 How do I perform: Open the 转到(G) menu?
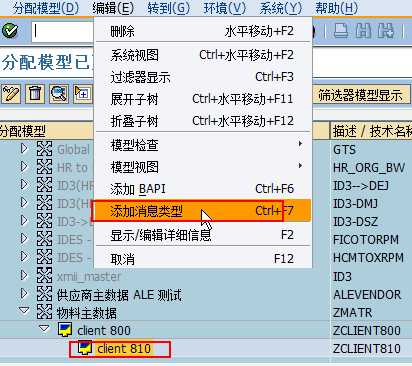(x=168, y=8)
